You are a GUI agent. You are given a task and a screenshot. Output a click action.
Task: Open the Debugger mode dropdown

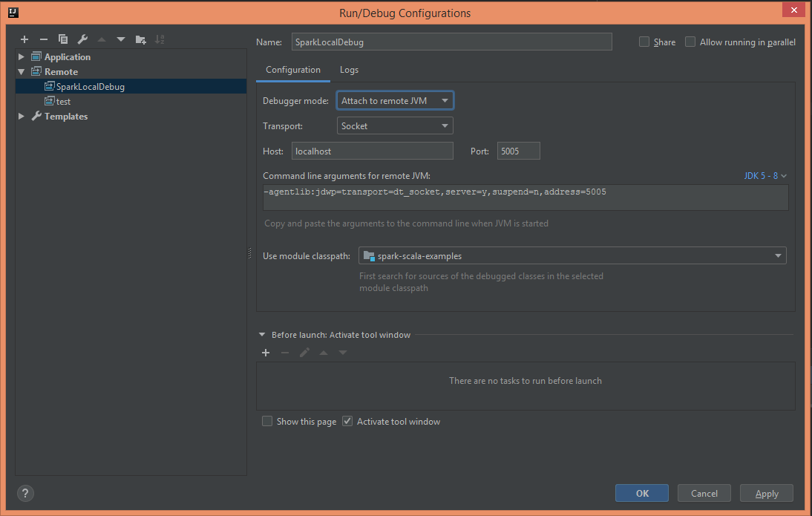[x=395, y=100]
